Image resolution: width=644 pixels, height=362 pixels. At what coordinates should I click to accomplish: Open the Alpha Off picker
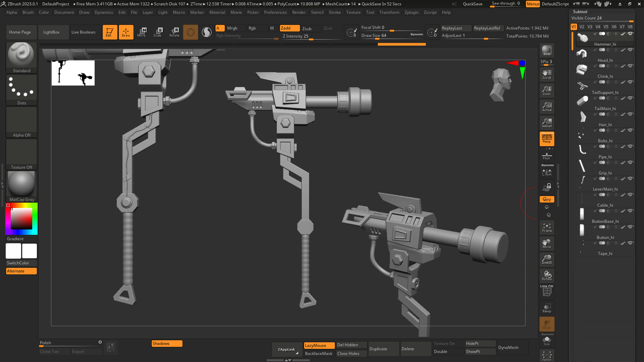point(21,122)
